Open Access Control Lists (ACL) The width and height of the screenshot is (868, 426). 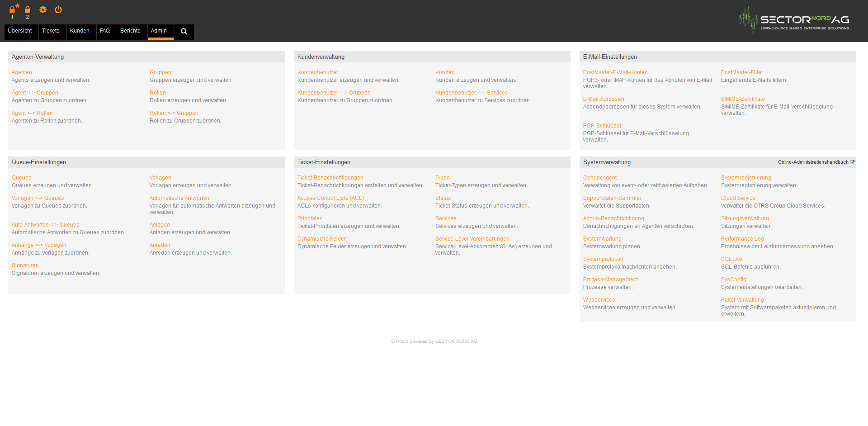coord(330,198)
